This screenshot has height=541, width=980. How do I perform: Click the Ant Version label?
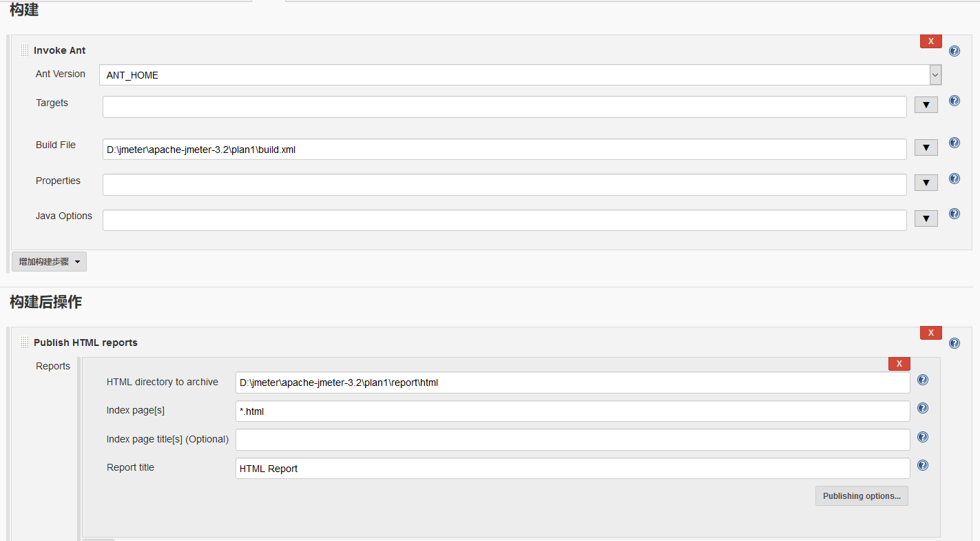(61, 74)
